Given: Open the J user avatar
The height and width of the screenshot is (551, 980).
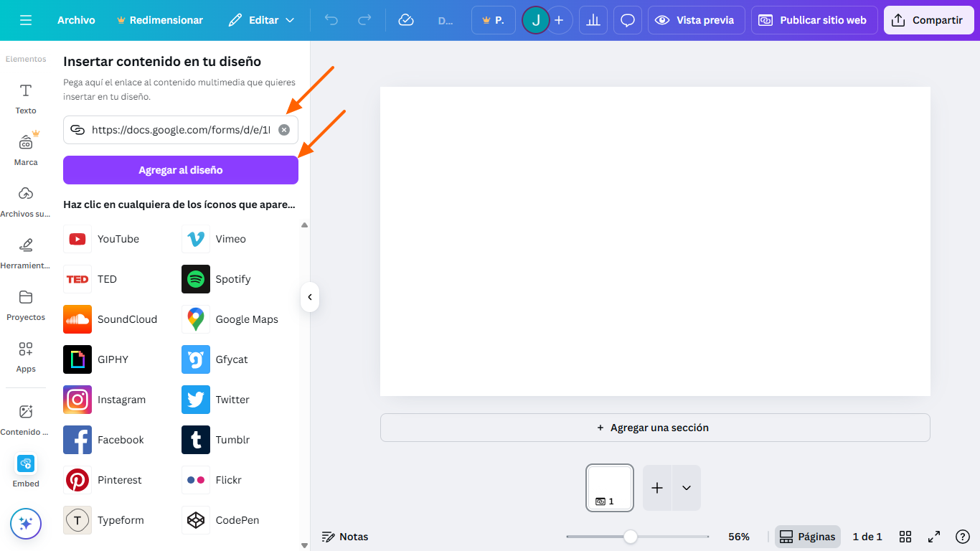Looking at the screenshot, I should (x=535, y=20).
